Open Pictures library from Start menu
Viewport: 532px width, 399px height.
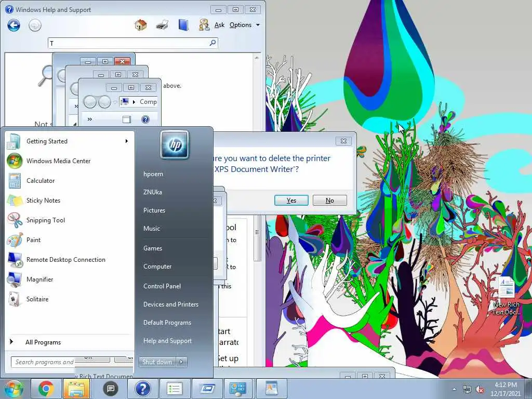click(x=154, y=210)
